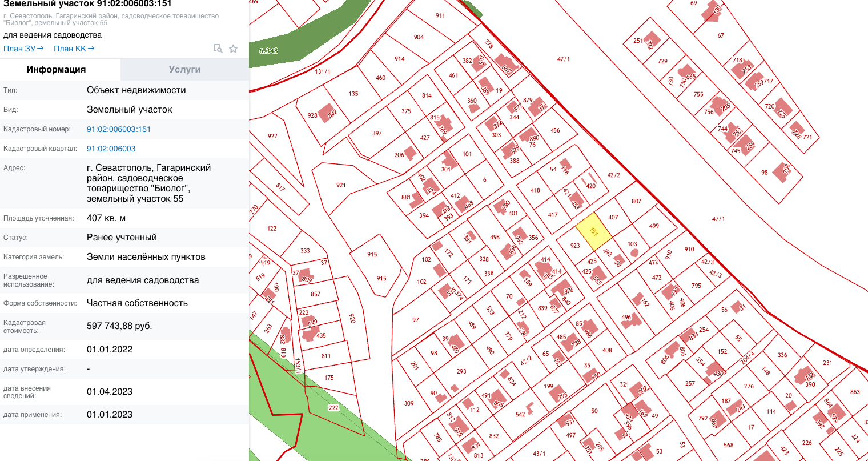Open cadastral quarter 91:02:006003 link
This screenshot has height=461, width=868.
111,149
